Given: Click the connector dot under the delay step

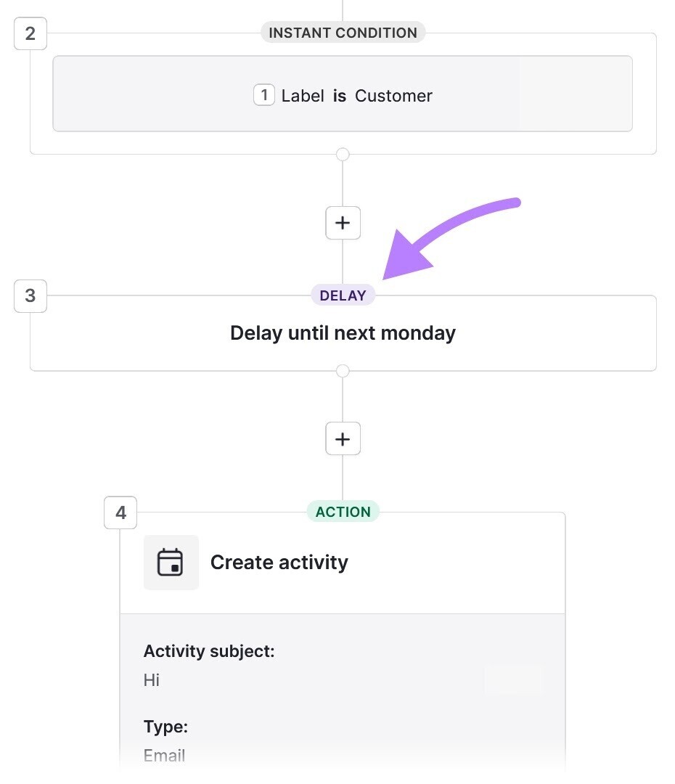Looking at the screenshot, I should tap(343, 371).
